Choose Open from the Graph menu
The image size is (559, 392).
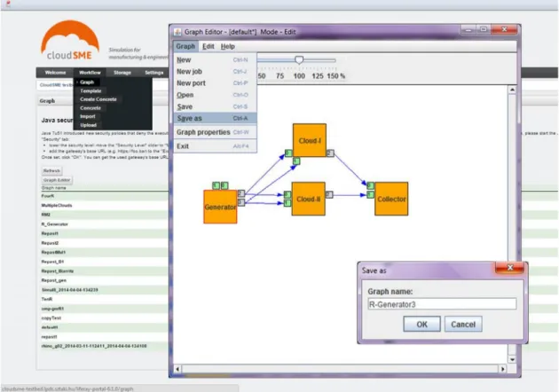pos(215,95)
